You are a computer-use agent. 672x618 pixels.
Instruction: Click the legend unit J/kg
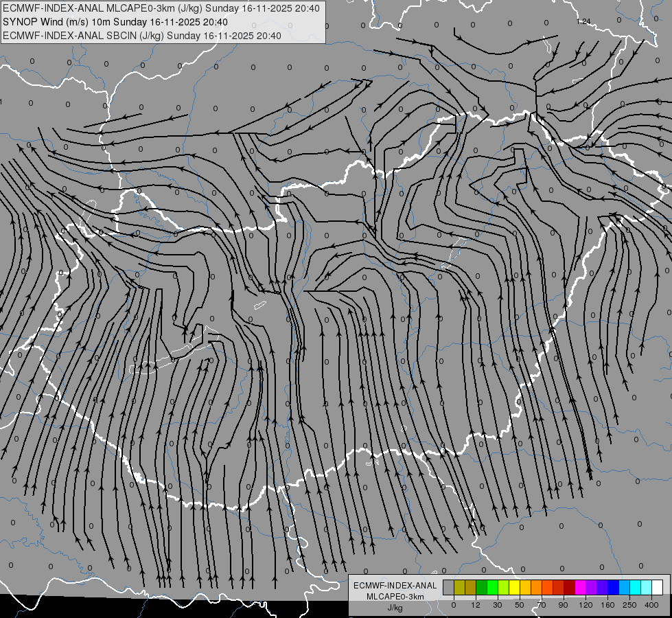click(x=395, y=608)
